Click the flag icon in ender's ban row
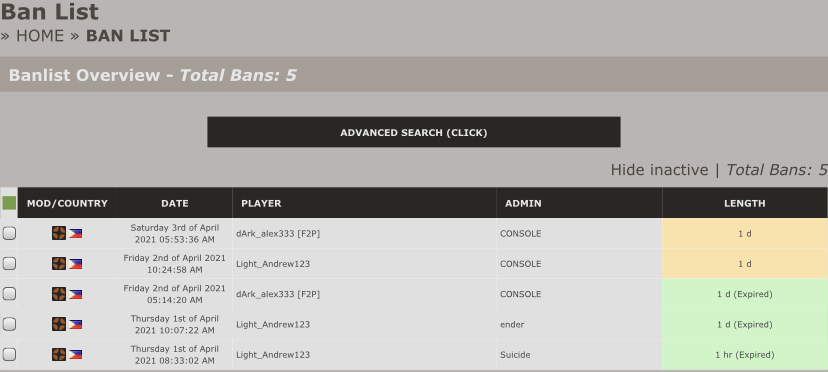 click(x=76, y=324)
